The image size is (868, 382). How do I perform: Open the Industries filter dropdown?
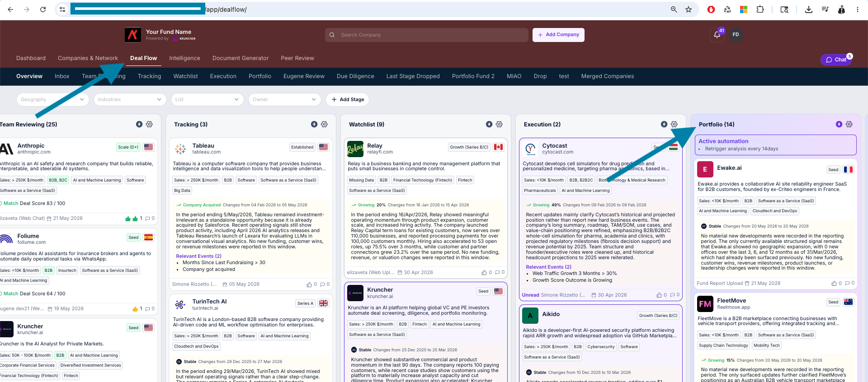pyautogui.click(x=130, y=100)
